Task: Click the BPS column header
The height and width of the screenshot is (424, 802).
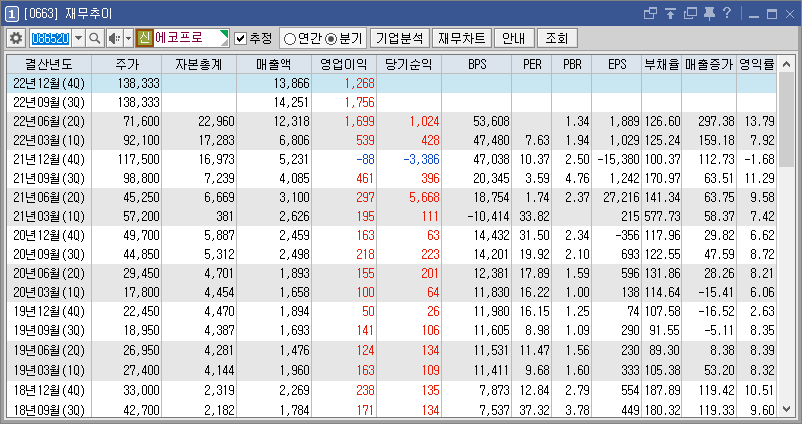Action: pyautogui.click(x=477, y=64)
